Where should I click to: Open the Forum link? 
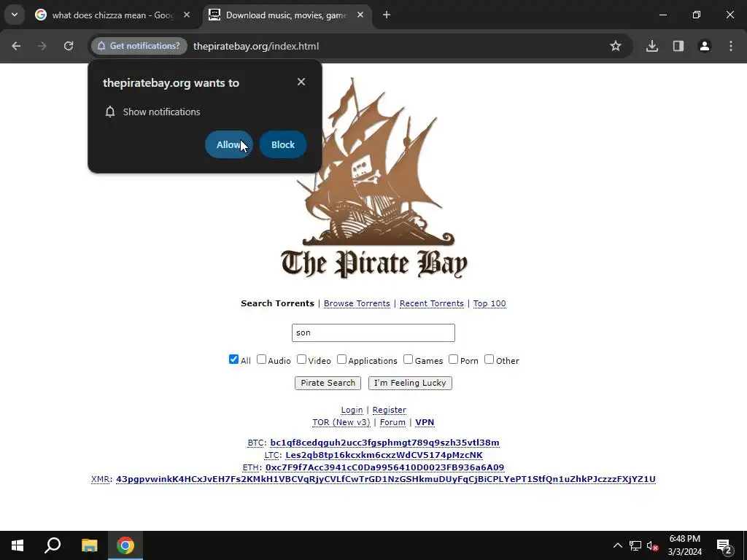point(392,422)
